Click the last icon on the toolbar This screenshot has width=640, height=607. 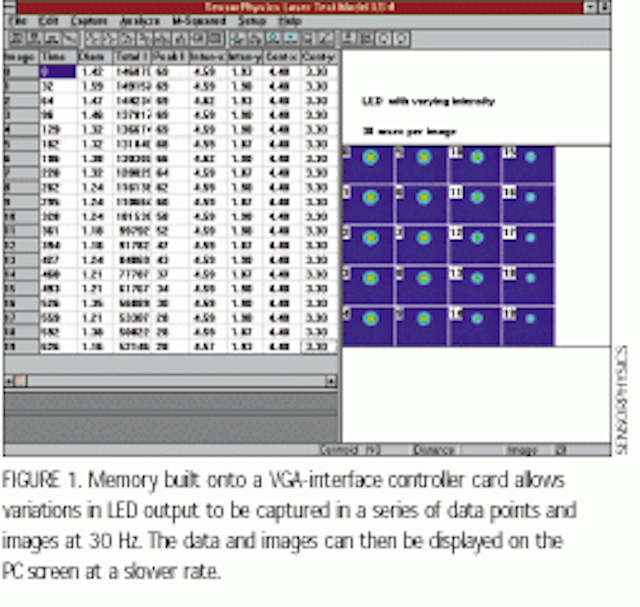click(402, 39)
